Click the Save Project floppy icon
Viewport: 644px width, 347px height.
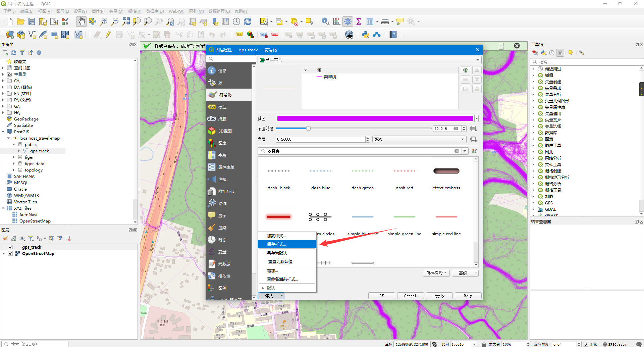pos(32,21)
